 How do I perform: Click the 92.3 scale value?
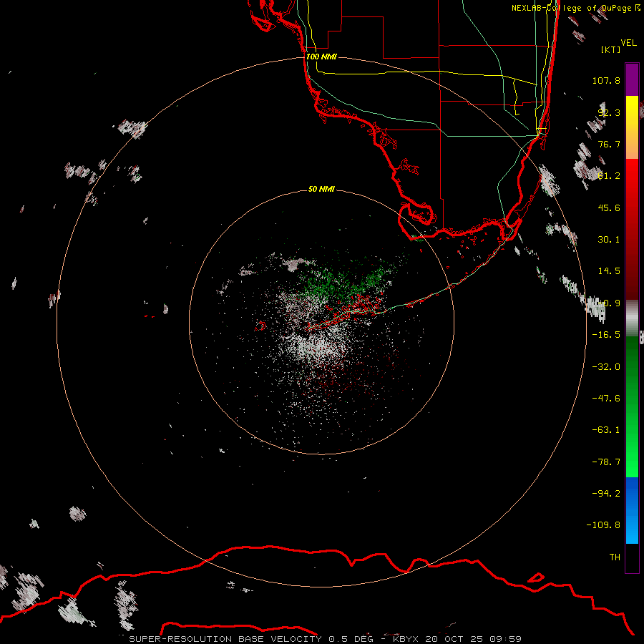tap(609, 112)
